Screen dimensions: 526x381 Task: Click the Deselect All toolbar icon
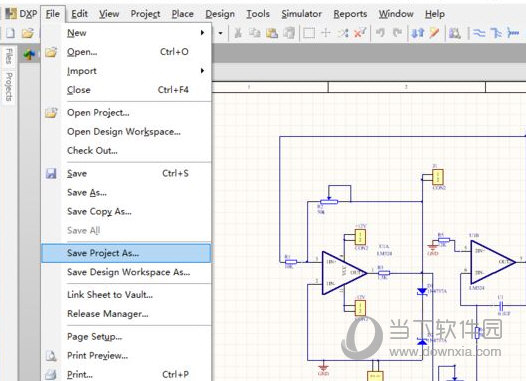click(343, 33)
